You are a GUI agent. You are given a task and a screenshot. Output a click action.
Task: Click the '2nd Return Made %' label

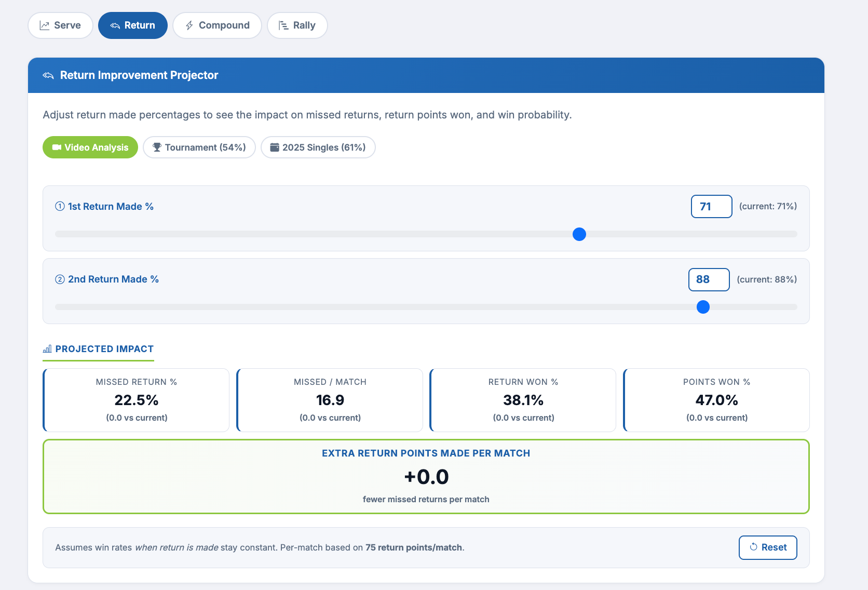(113, 279)
